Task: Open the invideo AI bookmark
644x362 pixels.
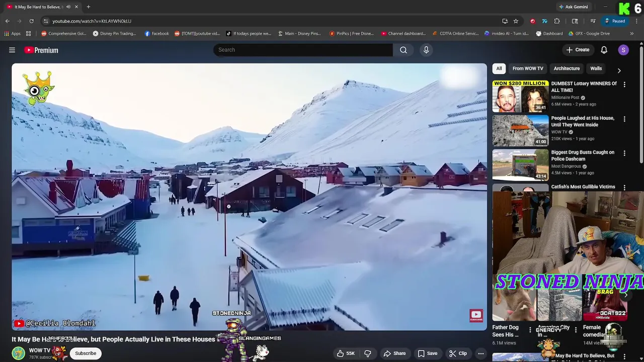Action: click(506, 34)
